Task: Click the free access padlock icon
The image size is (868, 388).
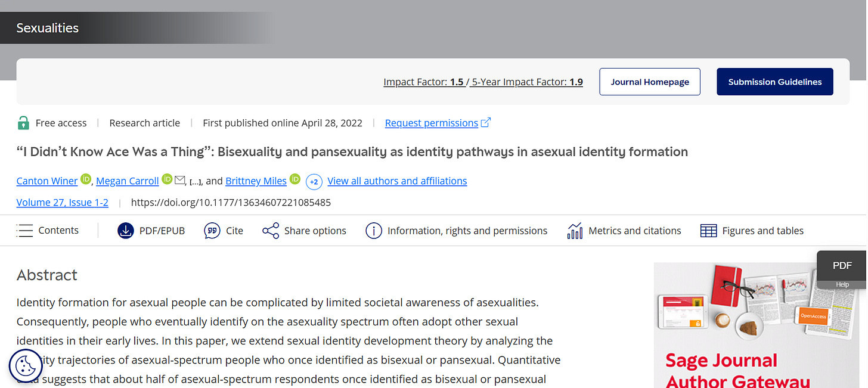Action: coord(23,122)
